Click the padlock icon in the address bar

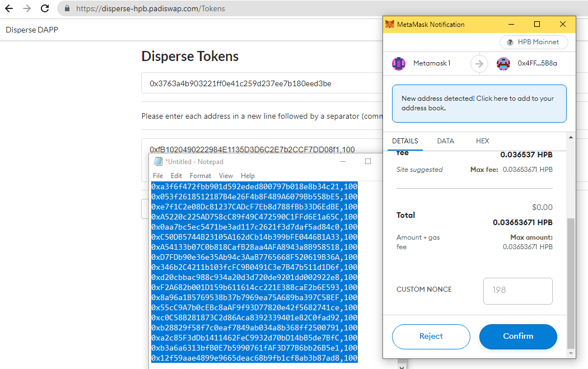(67, 8)
